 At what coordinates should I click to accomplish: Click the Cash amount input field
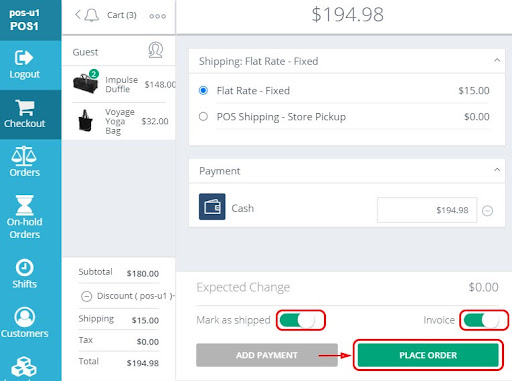click(427, 210)
